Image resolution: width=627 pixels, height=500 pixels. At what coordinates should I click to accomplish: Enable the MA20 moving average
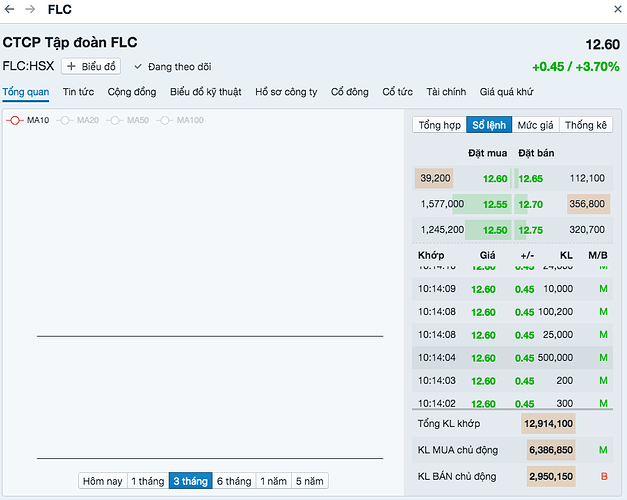pyautogui.click(x=79, y=120)
